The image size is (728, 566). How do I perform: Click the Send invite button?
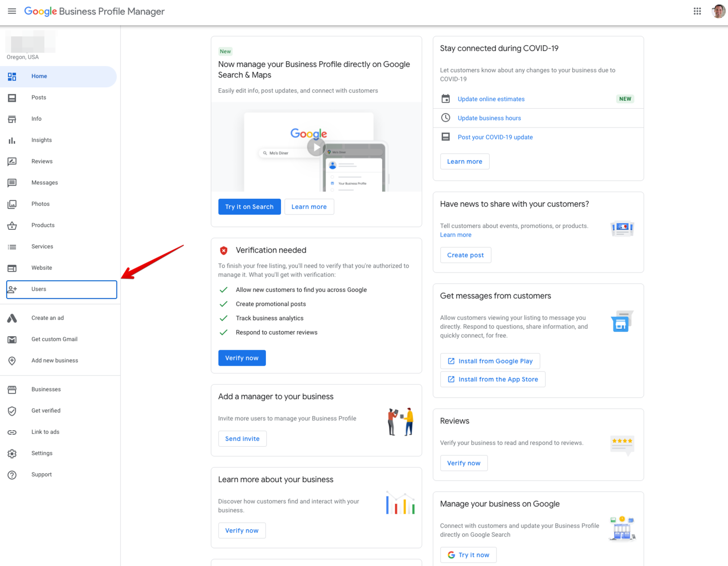click(x=242, y=438)
